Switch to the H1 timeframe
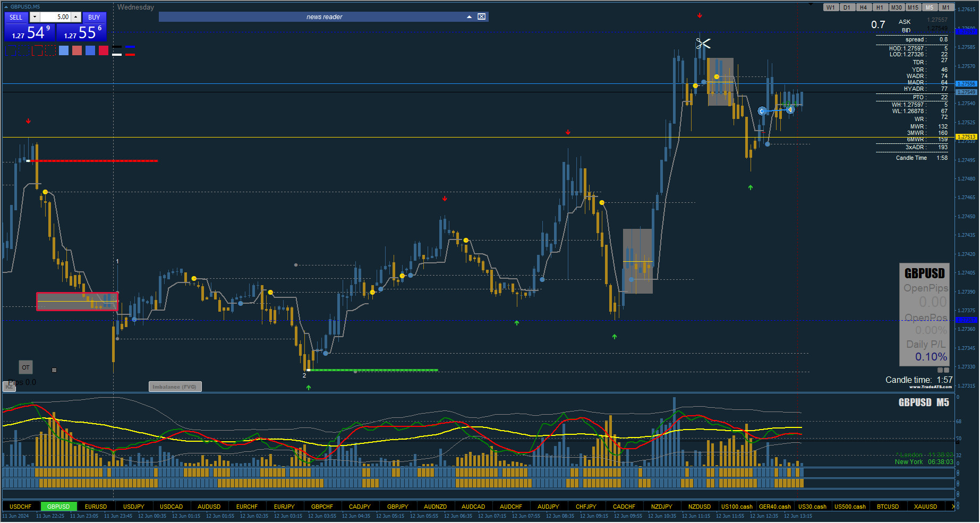 [x=880, y=7]
